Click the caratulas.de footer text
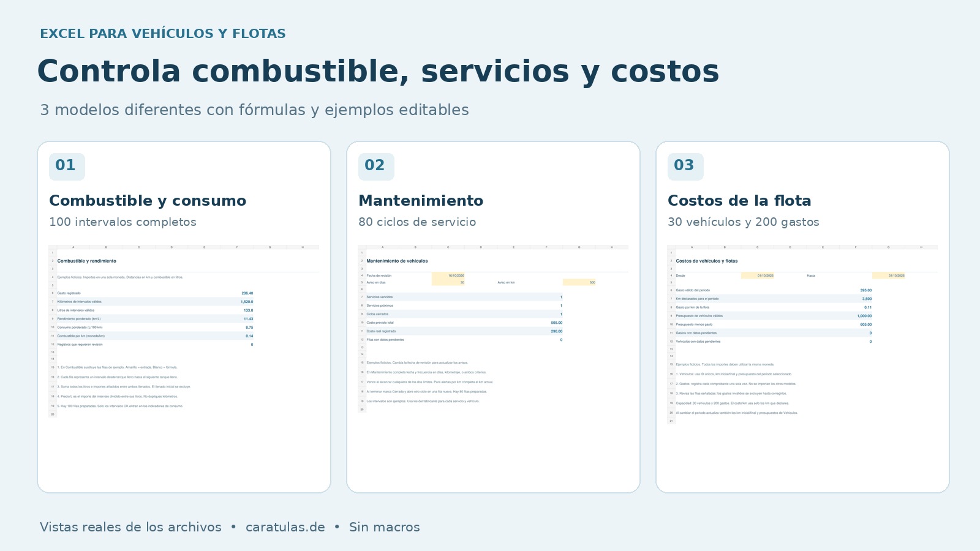 (x=285, y=527)
